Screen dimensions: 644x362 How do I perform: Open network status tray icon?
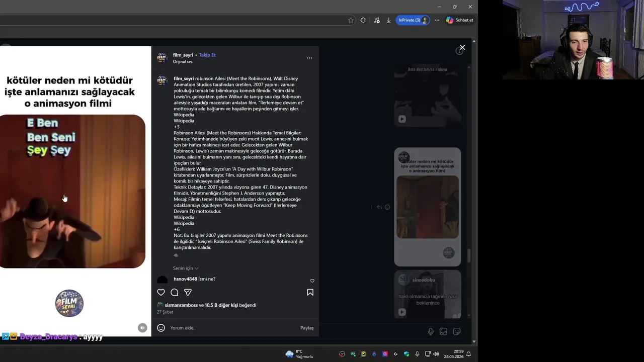tap(428, 354)
